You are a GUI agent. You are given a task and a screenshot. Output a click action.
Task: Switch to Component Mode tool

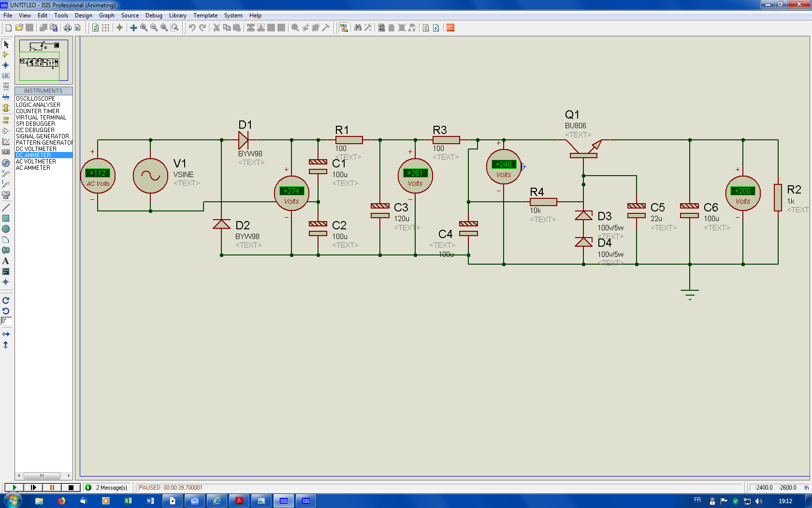[x=6, y=55]
